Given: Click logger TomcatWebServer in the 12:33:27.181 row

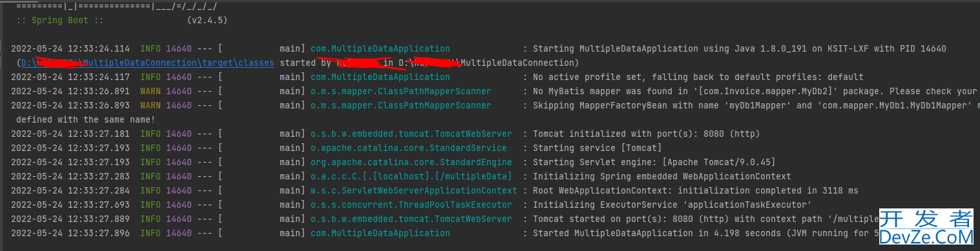Looking at the screenshot, I should click(x=412, y=134).
